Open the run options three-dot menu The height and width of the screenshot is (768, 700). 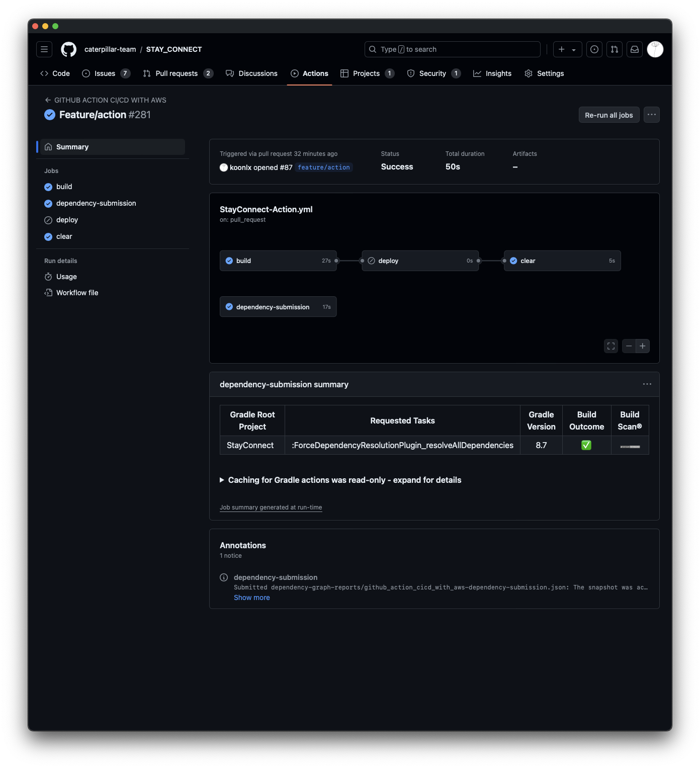click(652, 115)
